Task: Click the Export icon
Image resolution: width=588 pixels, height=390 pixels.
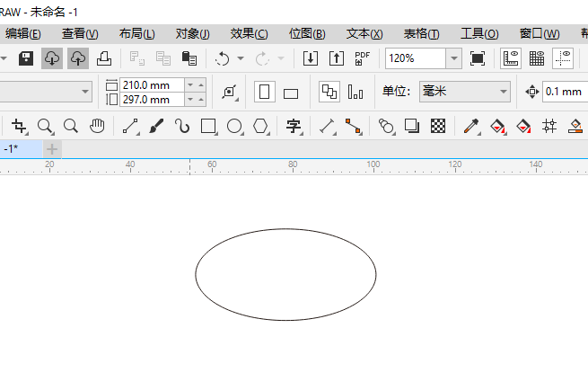Action: click(x=337, y=58)
